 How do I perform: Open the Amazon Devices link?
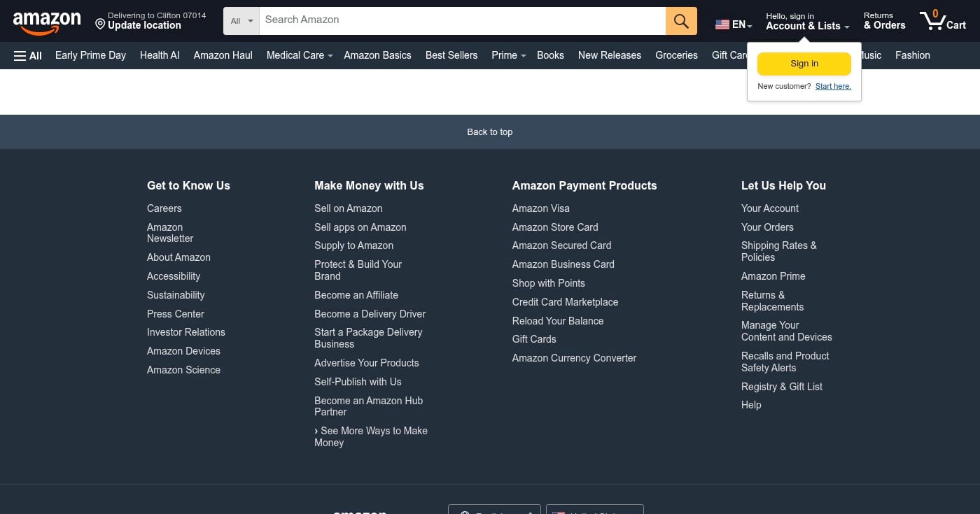183,351
